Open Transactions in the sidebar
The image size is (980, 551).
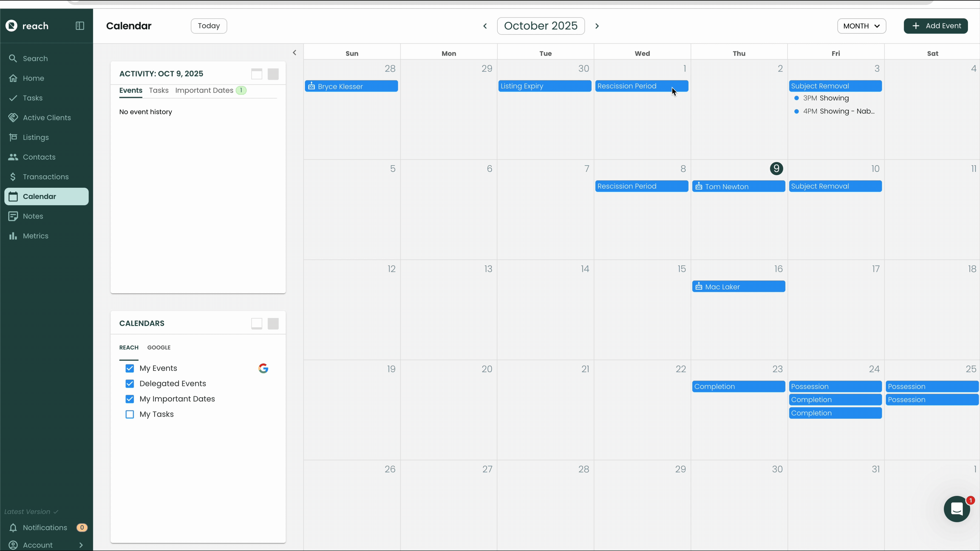click(46, 177)
